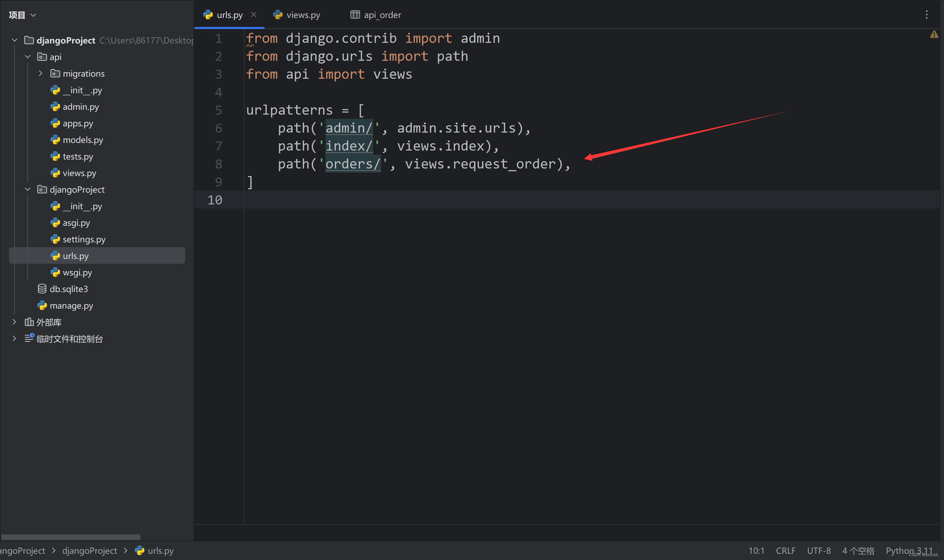The image size is (944, 560).
Task: Open wsgi.py python file
Action: (77, 272)
